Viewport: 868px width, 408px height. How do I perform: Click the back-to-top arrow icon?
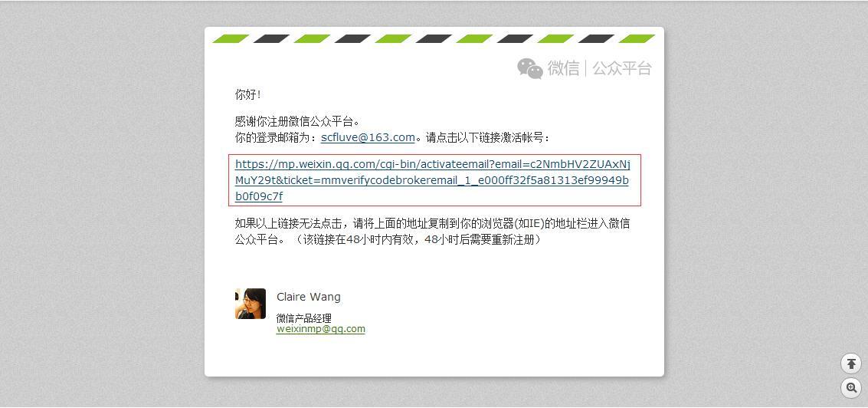[x=851, y=364]
